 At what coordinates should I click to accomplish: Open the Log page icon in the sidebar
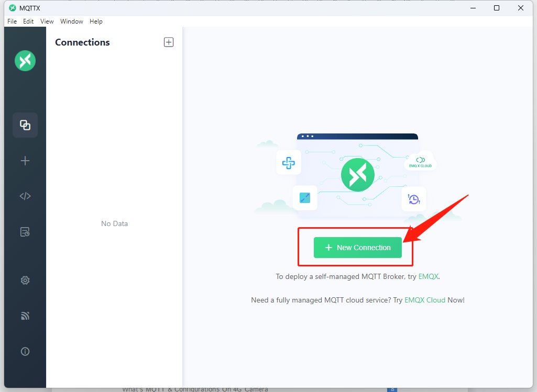point(25,232)
